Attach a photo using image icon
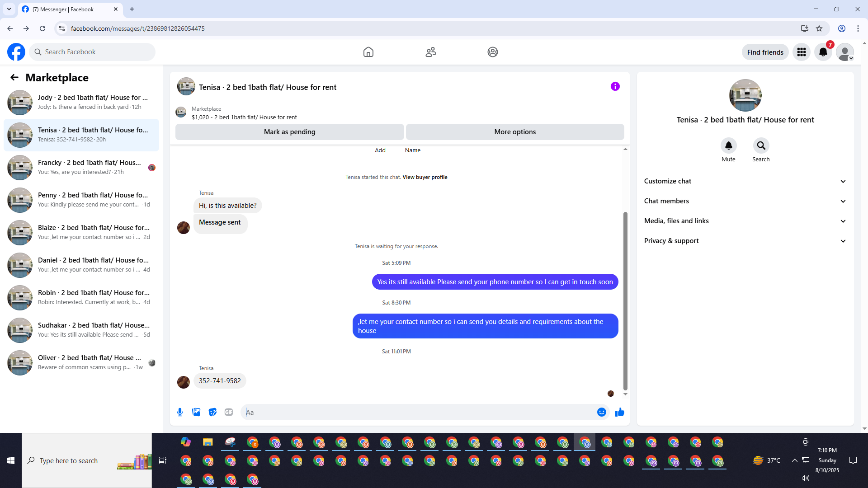Screen dimensions: 868x488 click(196, 412)
